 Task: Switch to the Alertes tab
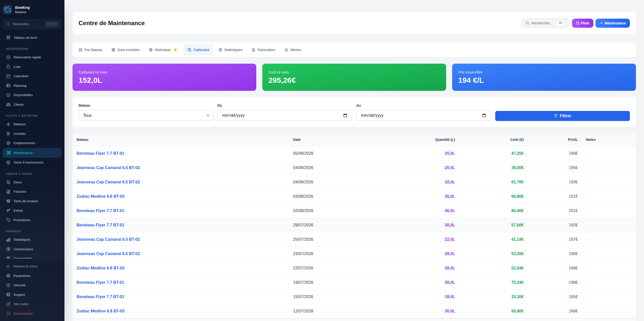pos(293,50)
